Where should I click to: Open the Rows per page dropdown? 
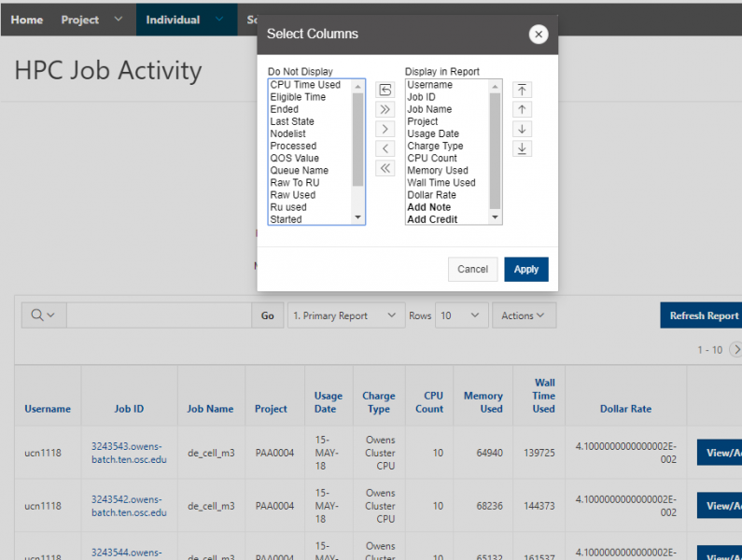[x=462, y=315]
